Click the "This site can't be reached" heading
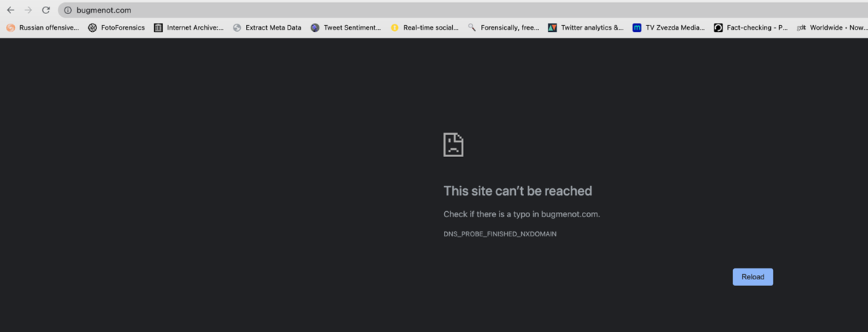Viewport: 868px width, 332px height. click(x=517, y=191)
